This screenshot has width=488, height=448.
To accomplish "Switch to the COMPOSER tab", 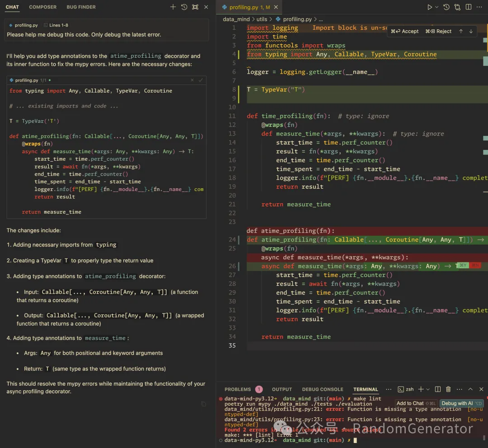I will tap(42, 7).
